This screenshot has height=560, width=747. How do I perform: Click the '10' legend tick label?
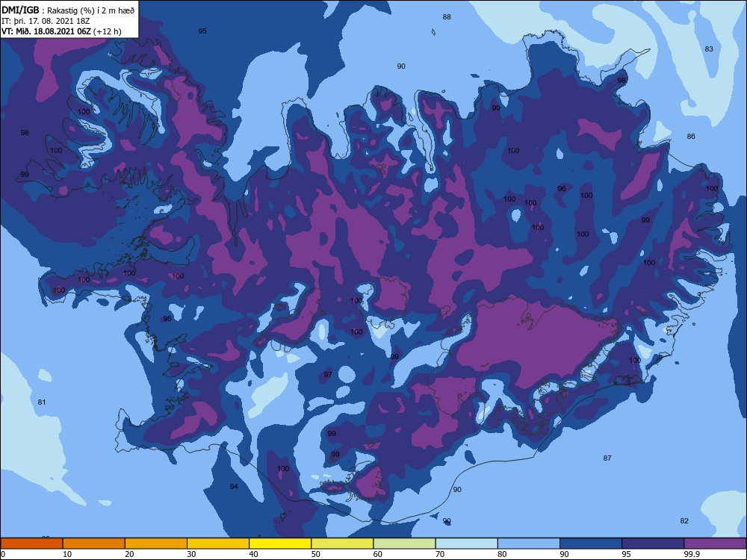coord(67,554)
